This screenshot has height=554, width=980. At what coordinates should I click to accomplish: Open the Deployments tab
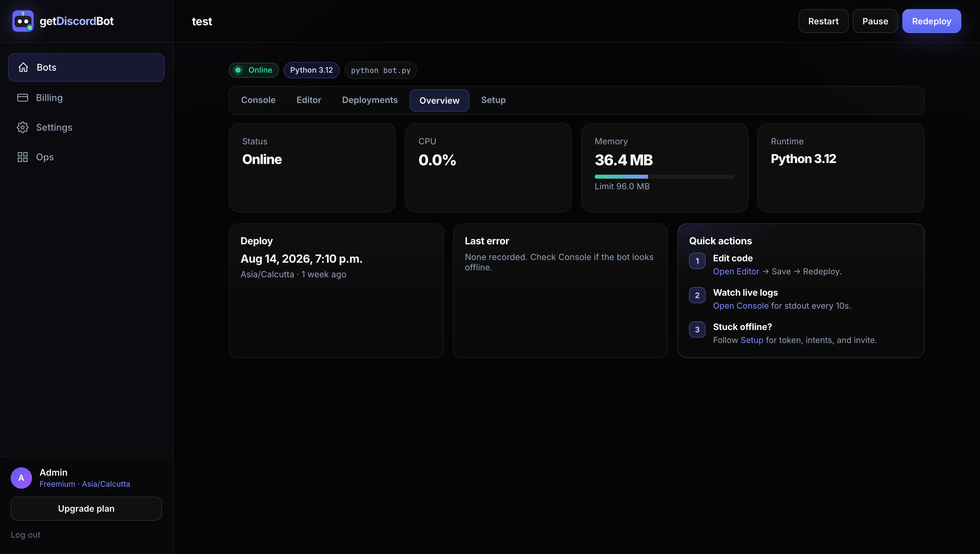pyautogui.click(x=370, y=100)
